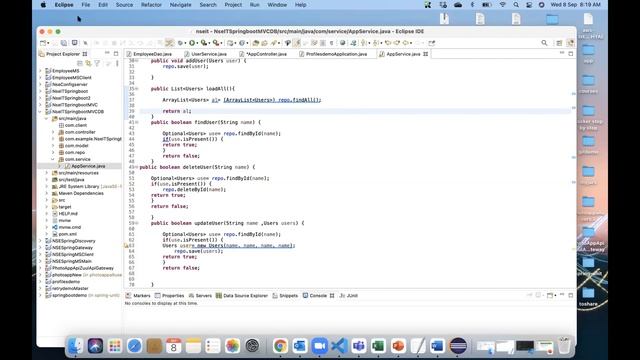Image resolution: width=640 pixels, height=360 pixels.
Task: Click the Project Explorer filter icon
Action: 97,63
